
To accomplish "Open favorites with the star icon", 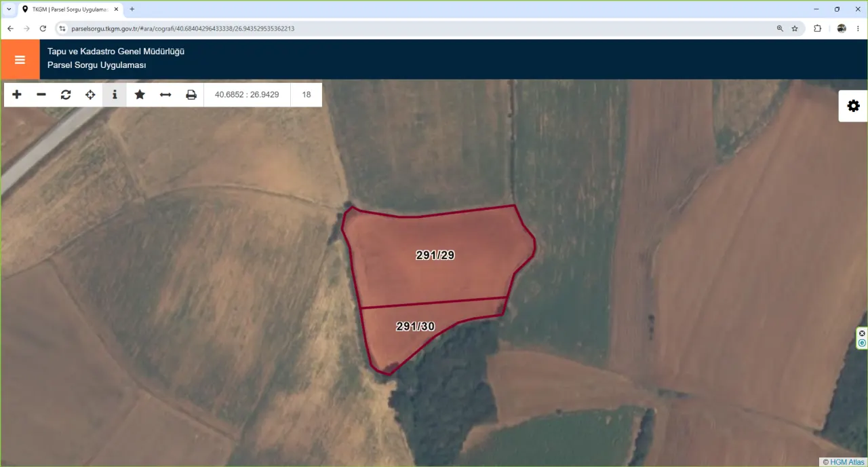I will coord(140,94).
